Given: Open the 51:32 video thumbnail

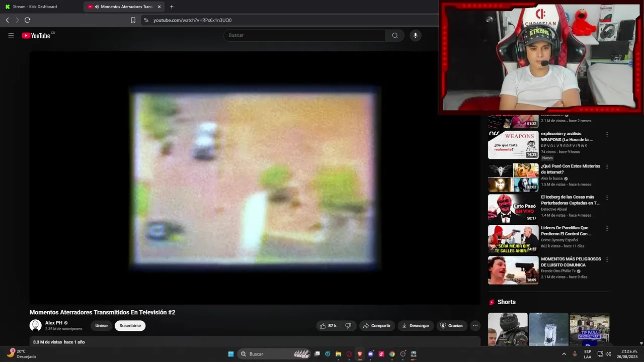Looking at the screenshot, I should pyautogui.click(x=513, y=121).
